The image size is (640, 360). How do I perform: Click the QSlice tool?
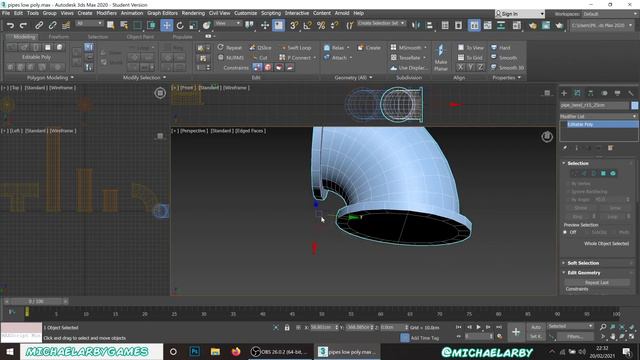[x=260, y=48]
